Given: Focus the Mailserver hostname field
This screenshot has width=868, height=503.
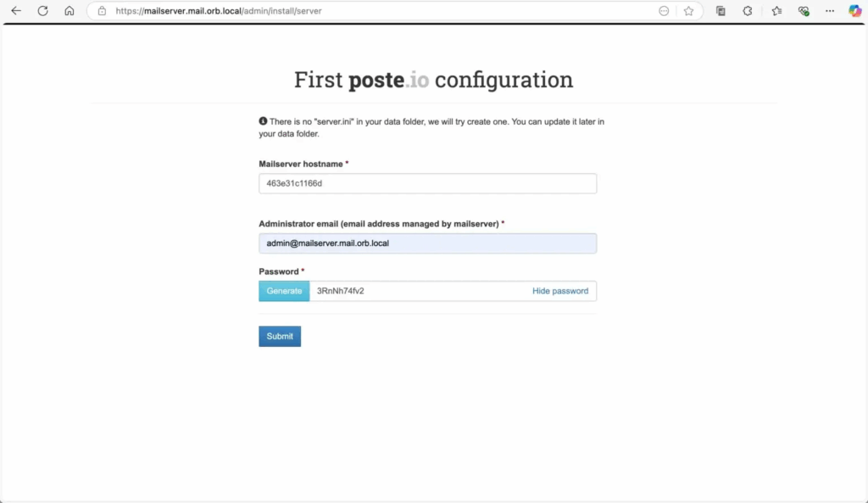Looking at the screenshot, I should pos(427,183).
